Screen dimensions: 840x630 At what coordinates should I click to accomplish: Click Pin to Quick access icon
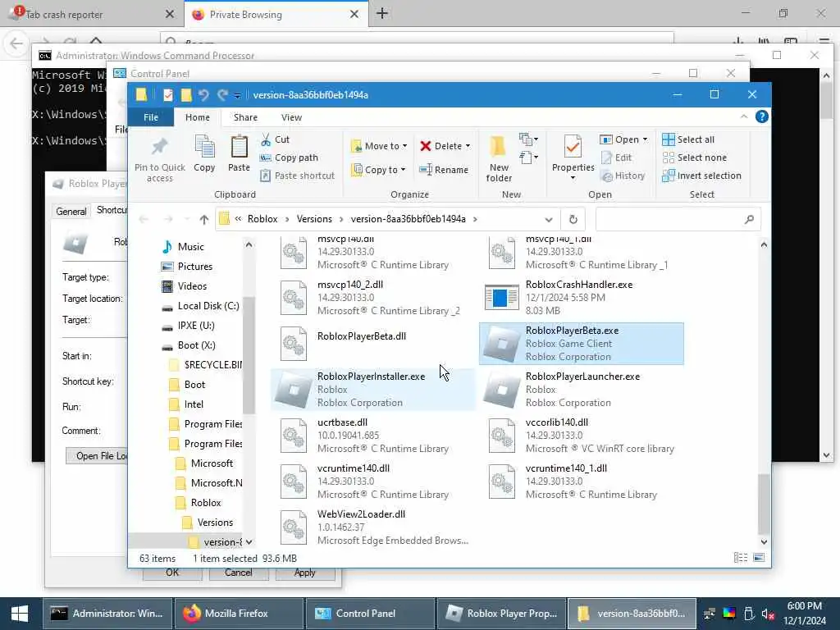(159, 146)
